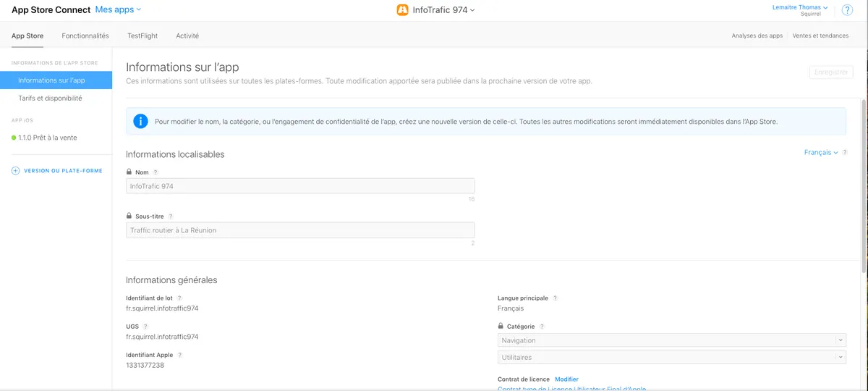Viewport: 868px width, 391px height.
Task: Click the App Store Connect title
Action: (x=51, y=10)
